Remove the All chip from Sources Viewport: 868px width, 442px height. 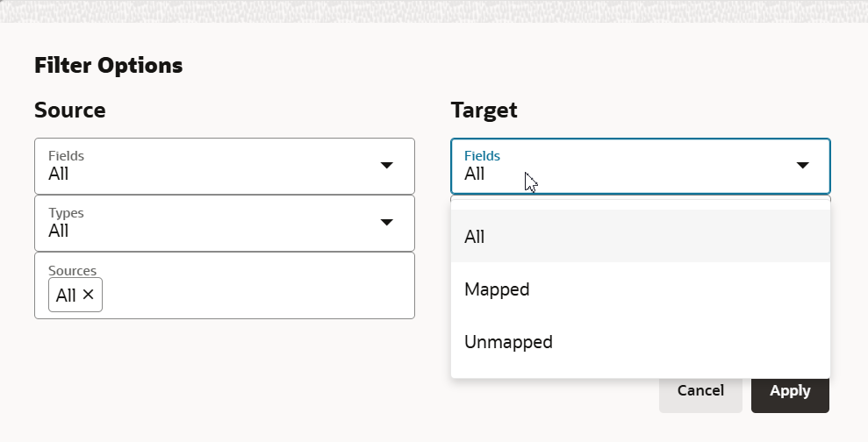tap(89, 295)
